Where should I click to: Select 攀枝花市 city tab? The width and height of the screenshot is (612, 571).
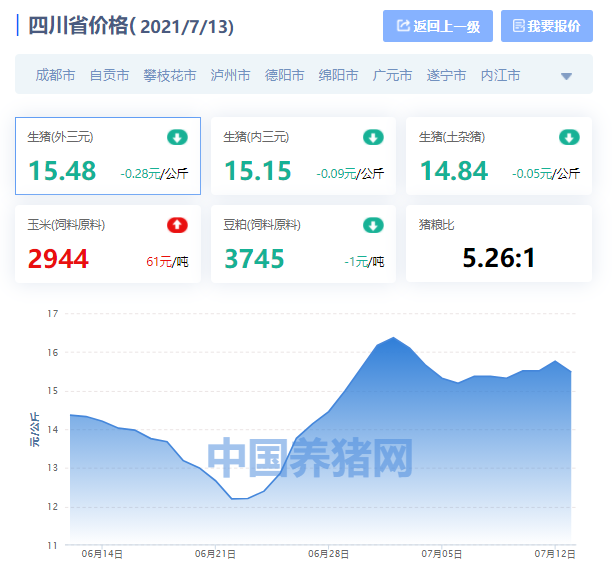pyautogui.click(x=170, y=75)
